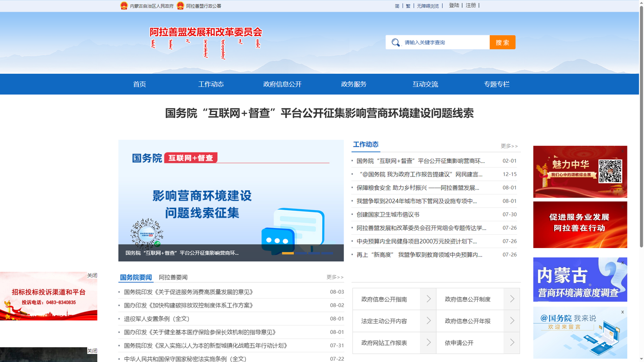Close the 国务院我来说 banner with the x
Screen dimensions: 644x362
pyautogui.click(x=623, y=312)
